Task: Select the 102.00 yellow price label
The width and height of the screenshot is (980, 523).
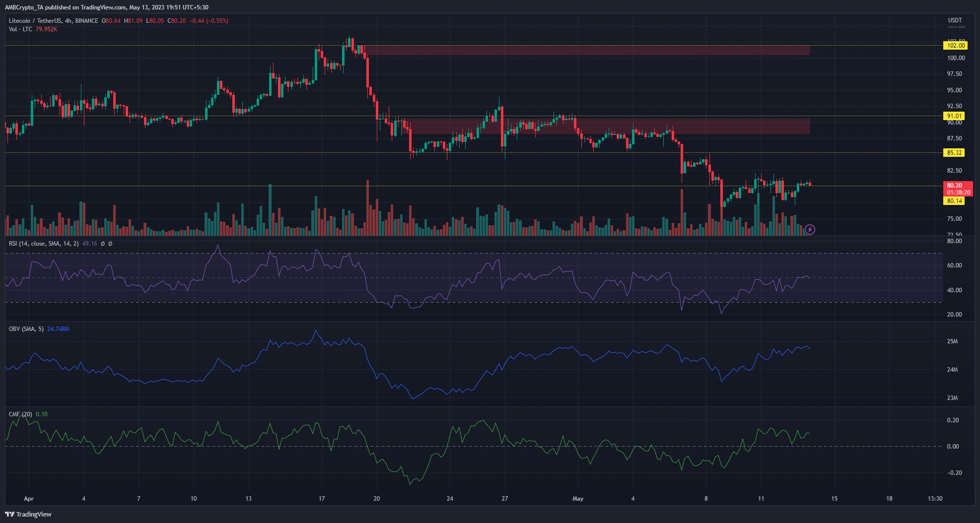Action: coord(956,46)
